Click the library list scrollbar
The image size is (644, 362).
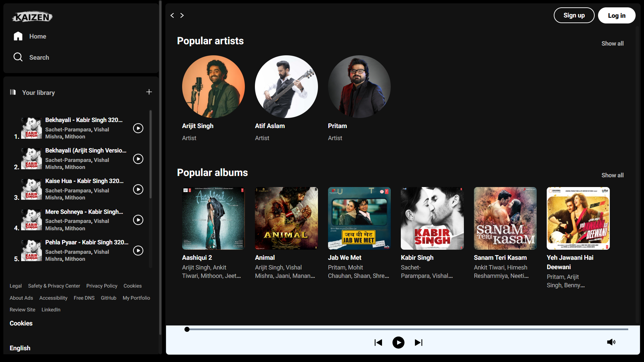click(151, 154)
